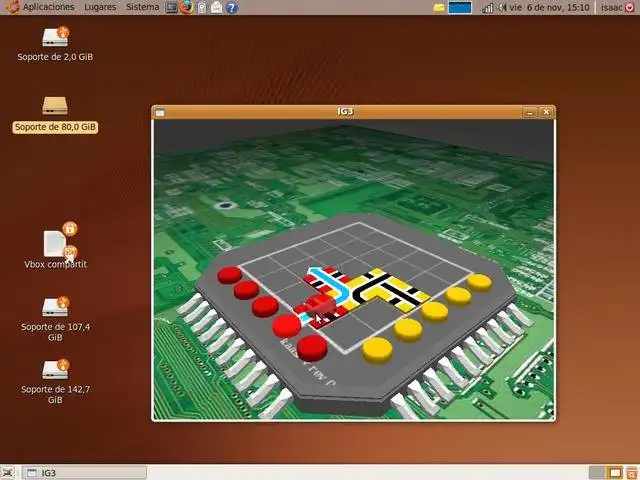Open the Lugares menu
Image resolution: width=640 pixels, height=480 pixels.
tap(100, 7)
